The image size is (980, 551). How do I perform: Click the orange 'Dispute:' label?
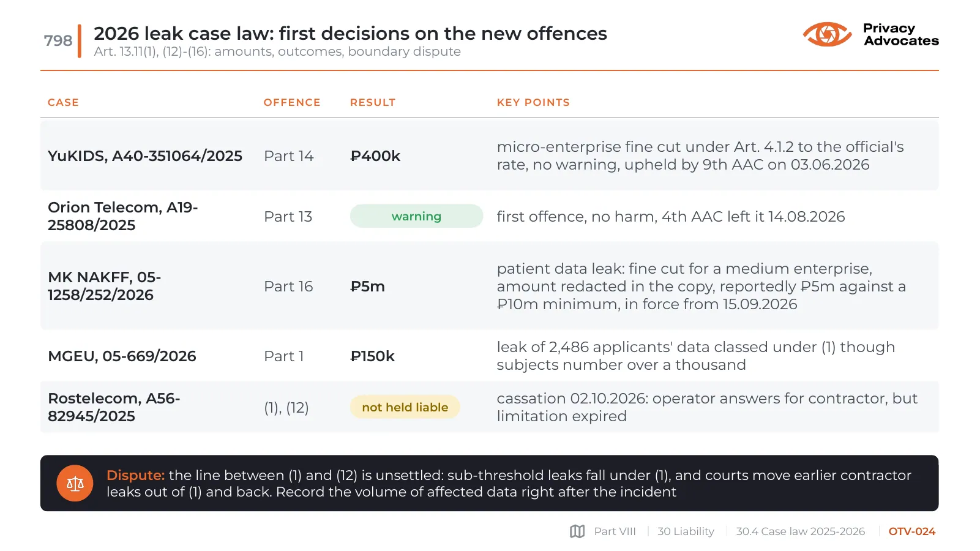[x=135, y=475]
